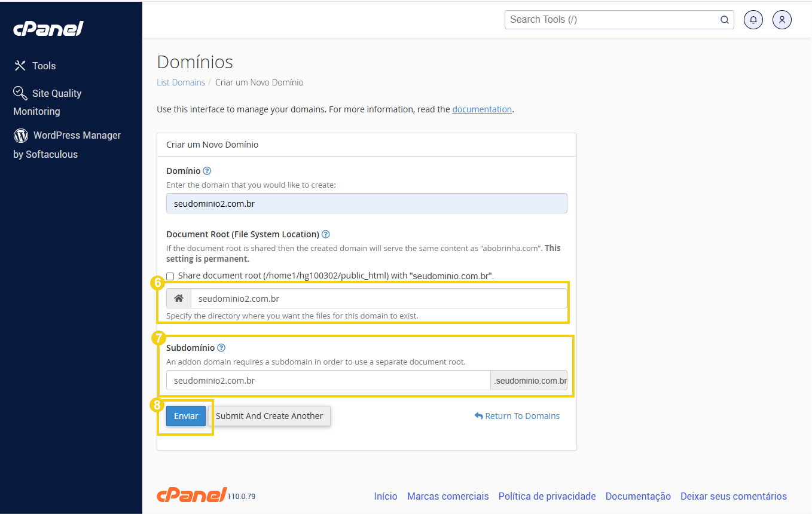Click the home icon beside the directory field
Screen dimensions: 812x514
179,298
